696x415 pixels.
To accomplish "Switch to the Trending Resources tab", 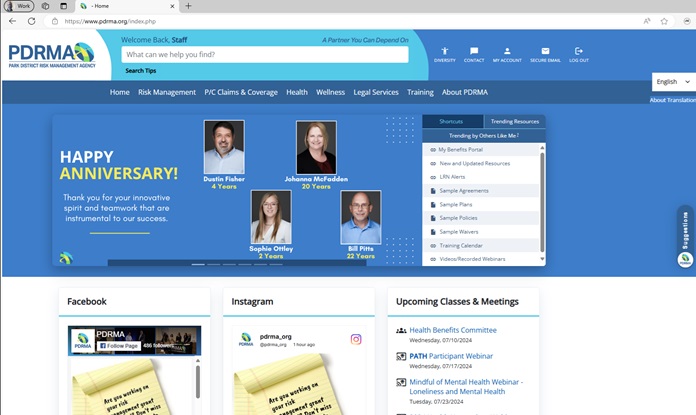I will [x=515, y=121].
